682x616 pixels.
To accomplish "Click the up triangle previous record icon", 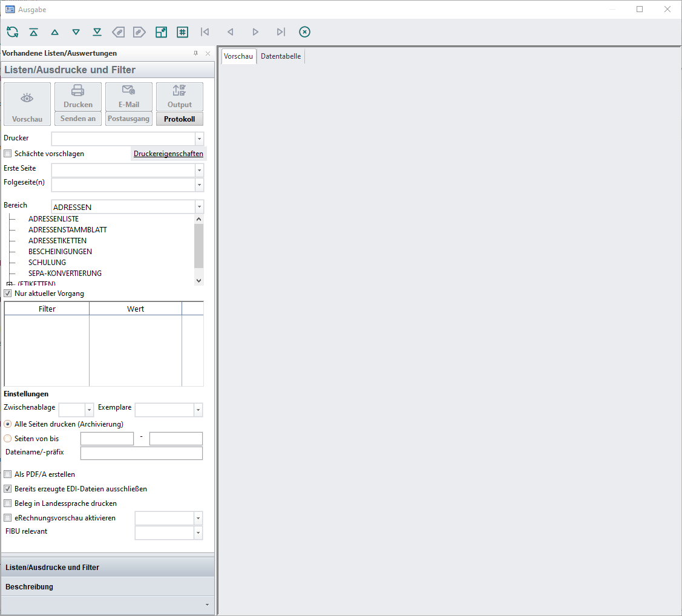I will point(54,32).
